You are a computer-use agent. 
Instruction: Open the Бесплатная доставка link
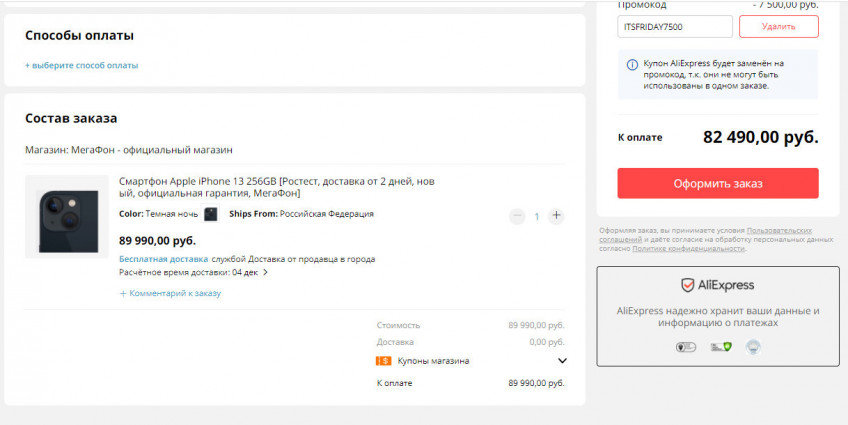point(164,259)
